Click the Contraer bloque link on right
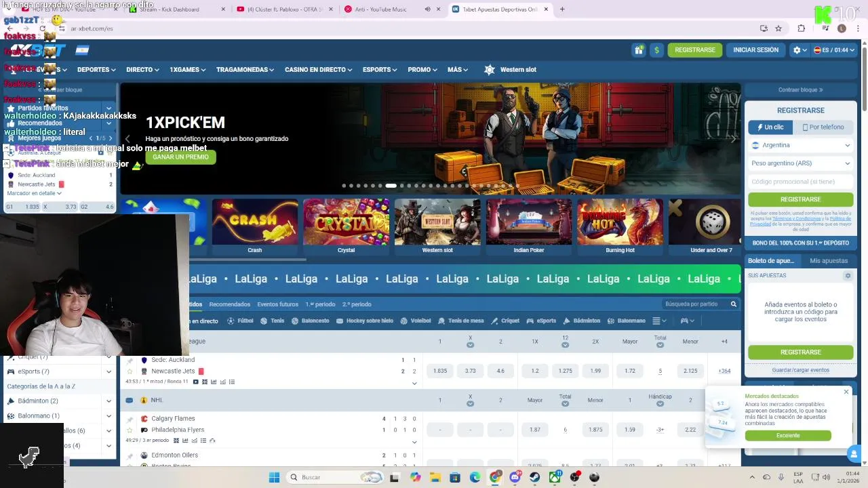 (x=801, y=89)
